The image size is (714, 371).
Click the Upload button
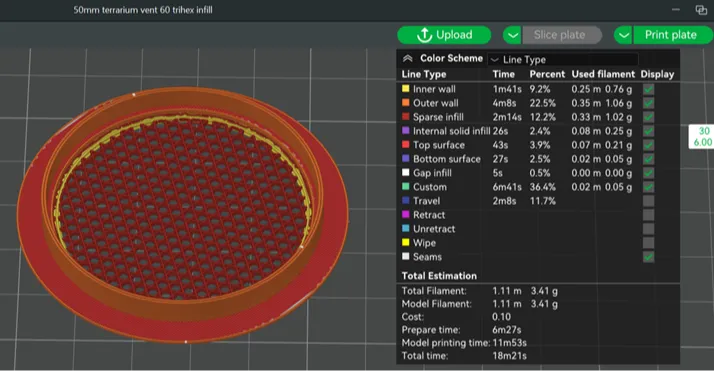(444, 35)
